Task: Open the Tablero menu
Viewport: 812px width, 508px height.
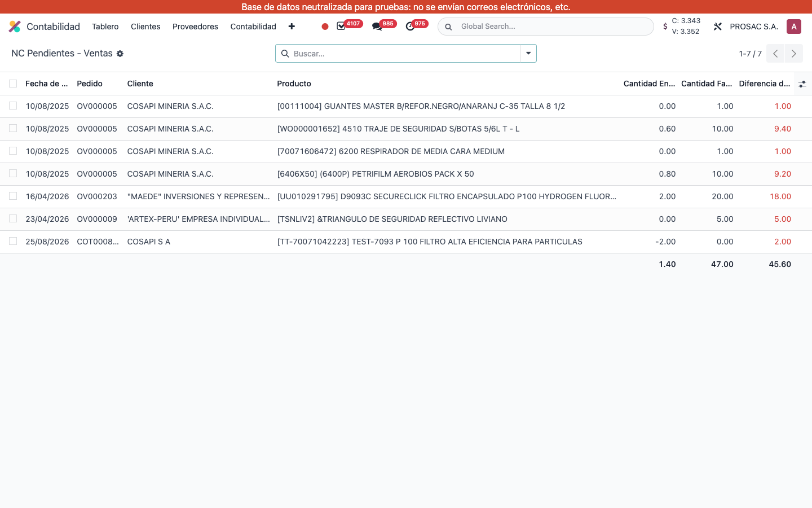Action: point(105,27)
